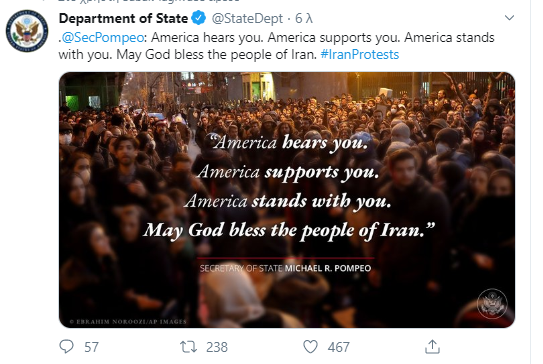Expand the tweet options chevron
This screenshot has height=364, width=543.
pyautogui.click(x=509, y=18)
